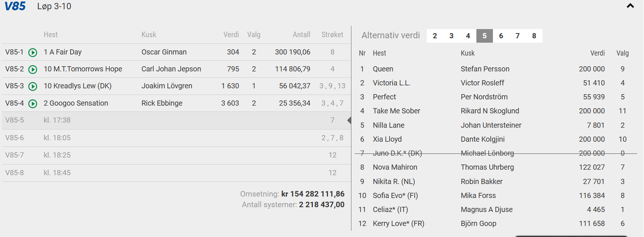644x237 pixels.
Task: Play the V85-1 race replay
Action: point(33,53)
